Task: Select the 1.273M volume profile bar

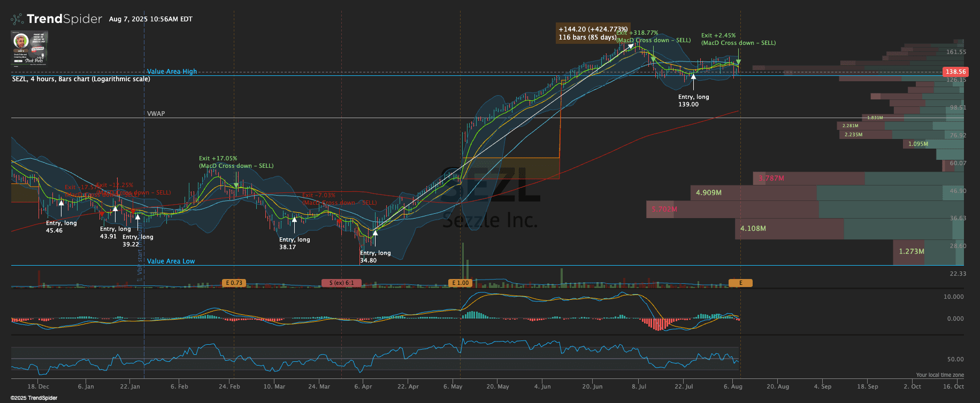Action: 929,252
